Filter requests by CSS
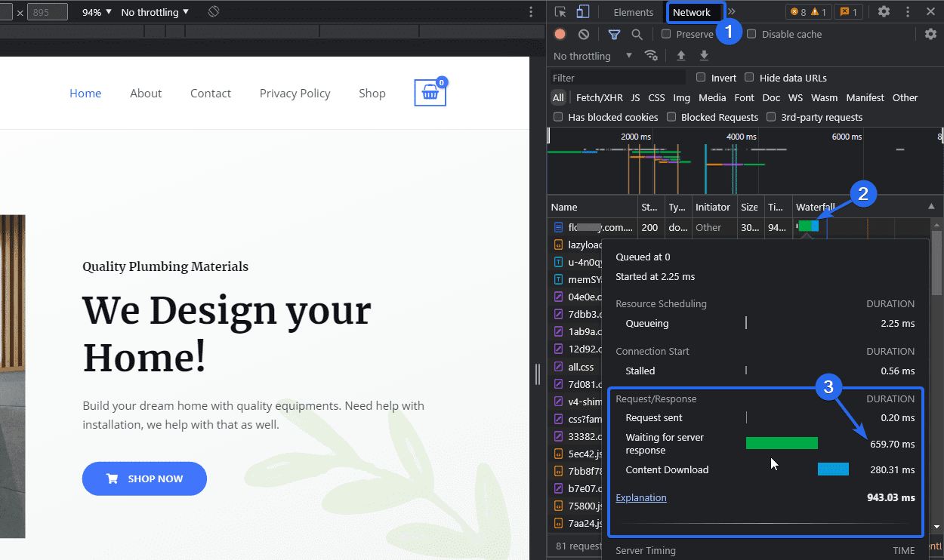The image size is (944, 560). click(656, 97)
